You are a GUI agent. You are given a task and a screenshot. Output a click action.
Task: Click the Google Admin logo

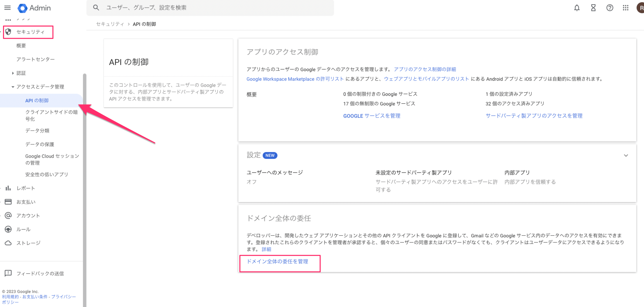pos(34,8)
